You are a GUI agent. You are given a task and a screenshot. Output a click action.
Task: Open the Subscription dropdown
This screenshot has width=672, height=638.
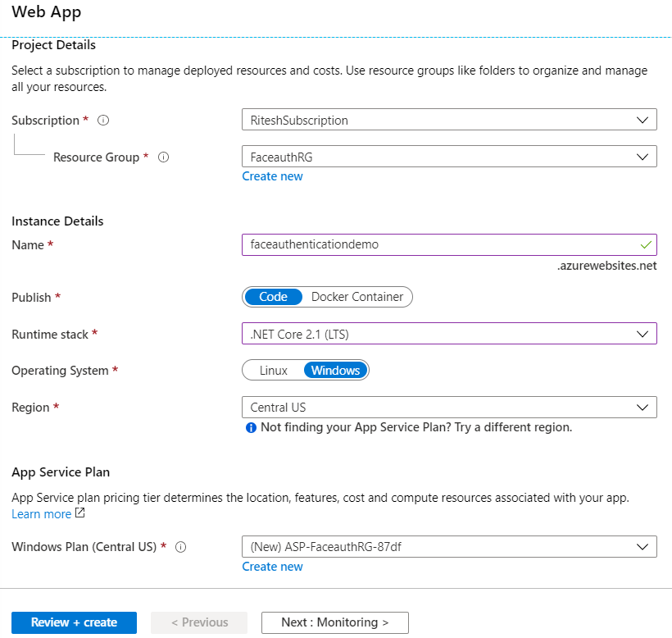tap(449, 121)
